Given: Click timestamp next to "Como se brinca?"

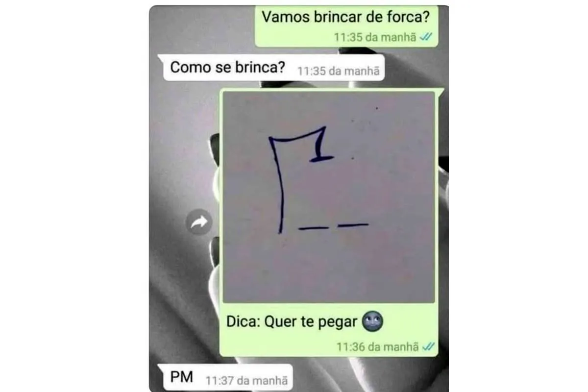Looking at the screenshot, I should (x=338, y=71).
